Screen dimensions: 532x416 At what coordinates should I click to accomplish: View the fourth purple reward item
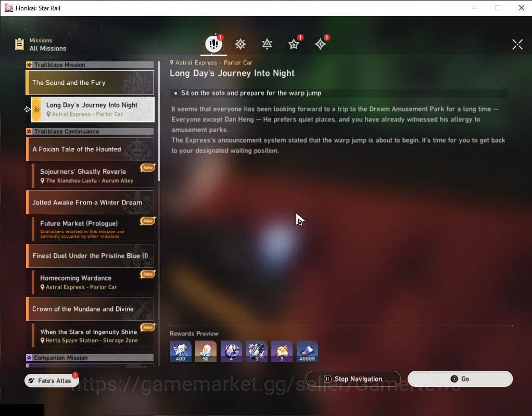[257, 351]
